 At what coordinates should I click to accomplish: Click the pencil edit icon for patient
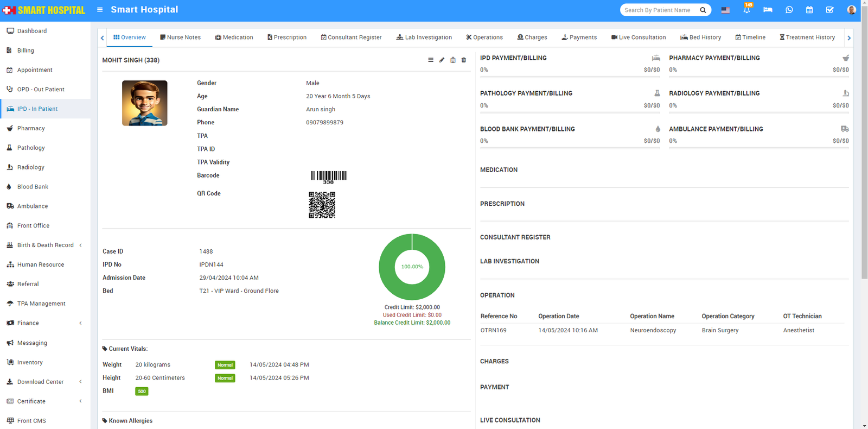point(442,60)
